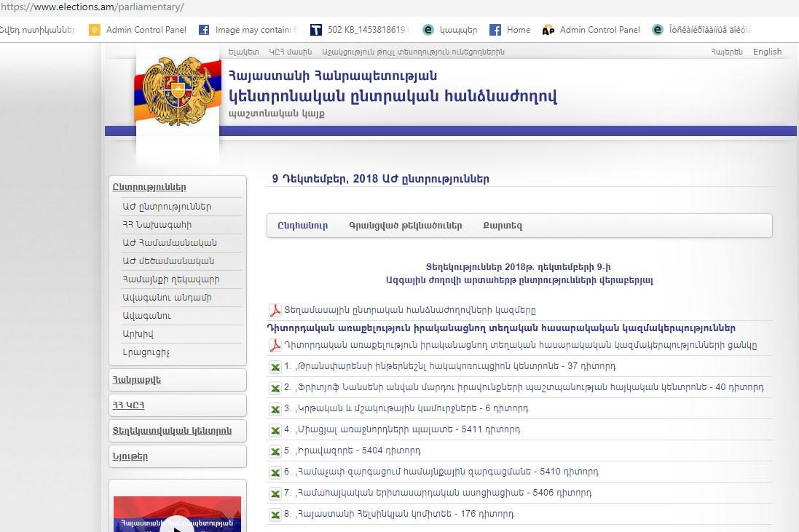The height and width of the screenshot is (532, 799).
Task: Open the ԿԸՀ մասին top menu item
Action: [290, 52]
